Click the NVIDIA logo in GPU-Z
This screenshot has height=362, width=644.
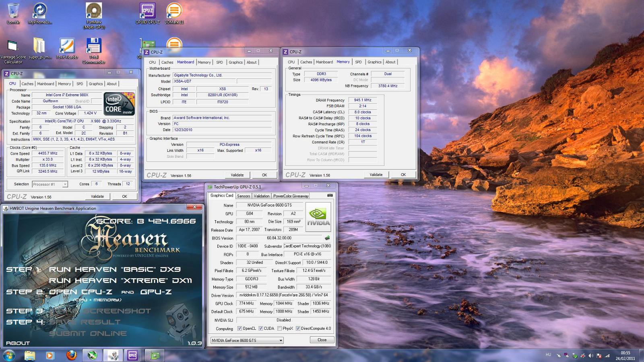[318, 217]
